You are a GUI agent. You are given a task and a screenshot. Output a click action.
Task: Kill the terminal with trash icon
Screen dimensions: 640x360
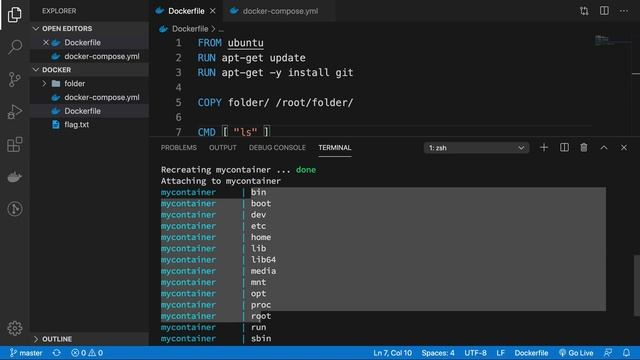[584, 147]
